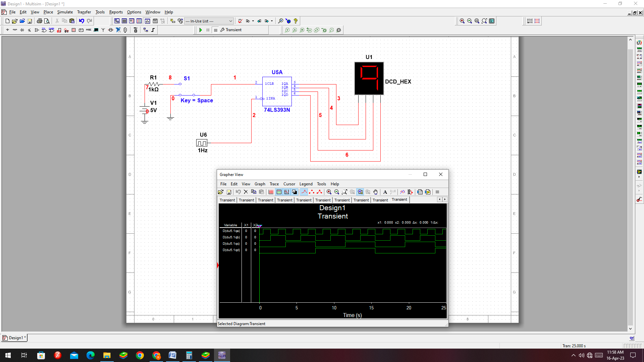Run the simulation with the green play button

pyautogui.click(x=201, y=30)
